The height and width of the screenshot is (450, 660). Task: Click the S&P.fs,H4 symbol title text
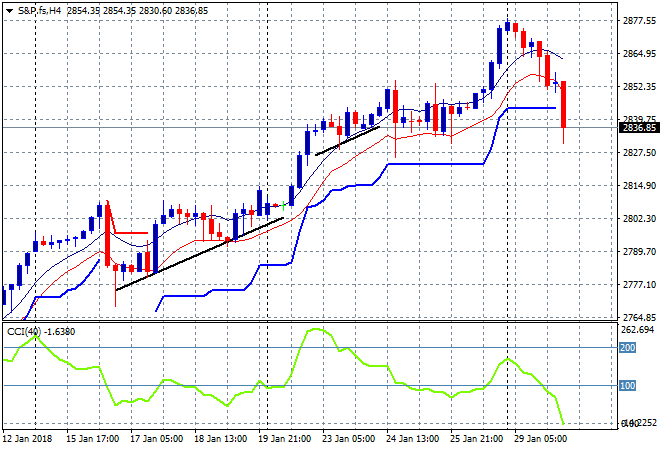click(x=40, y=11)
